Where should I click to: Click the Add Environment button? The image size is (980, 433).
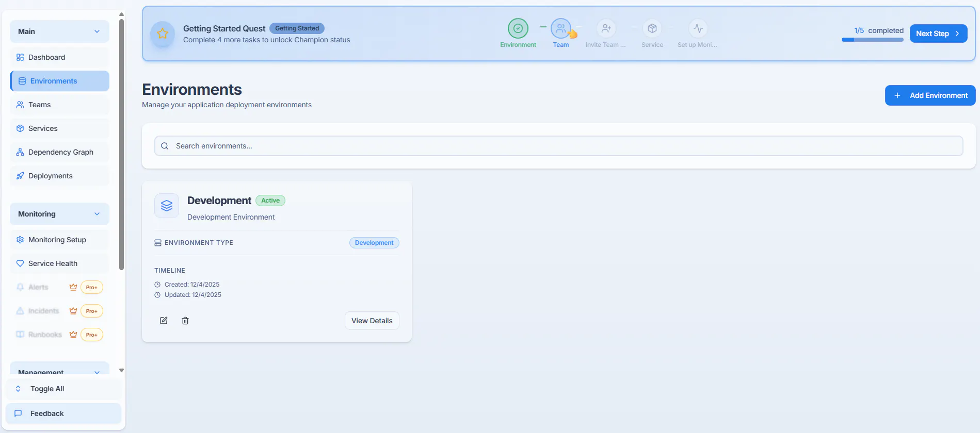click(x=930, y=95)
